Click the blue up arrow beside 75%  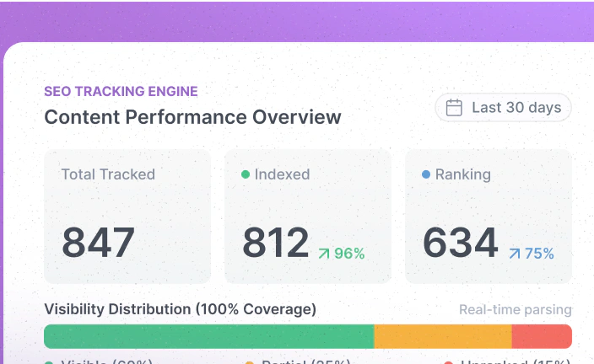(x=515, y=254)
